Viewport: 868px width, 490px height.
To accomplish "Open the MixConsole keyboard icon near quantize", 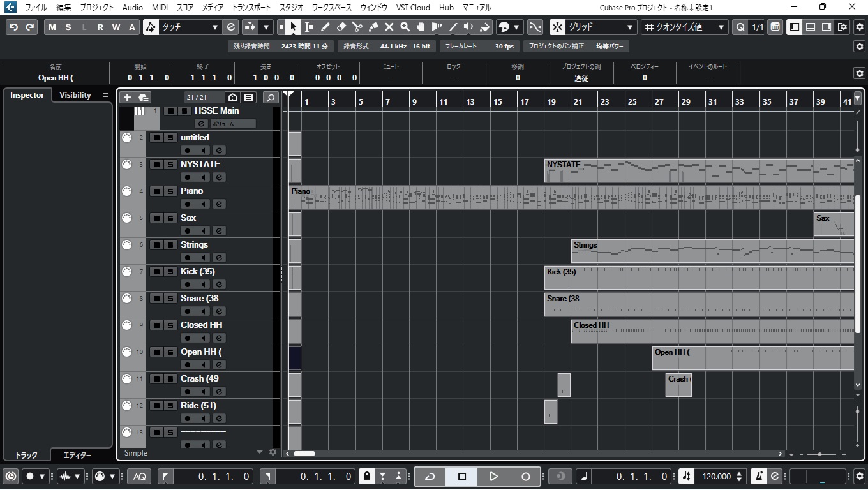I will tap(775, 27).
